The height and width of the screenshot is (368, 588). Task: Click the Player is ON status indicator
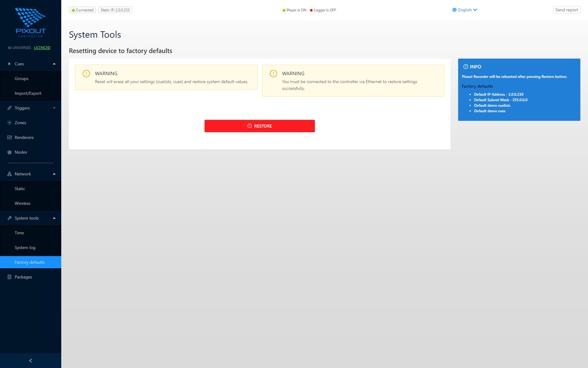294,10
